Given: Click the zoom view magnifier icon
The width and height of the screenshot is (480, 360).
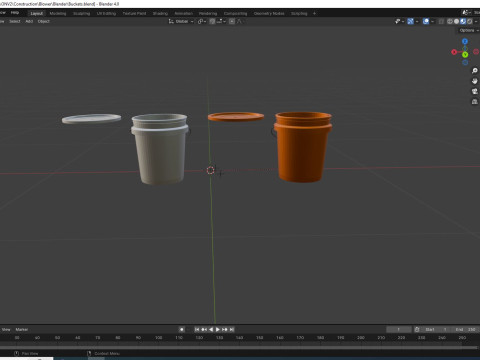Looking at the screenshot, I should coord(475,71).
